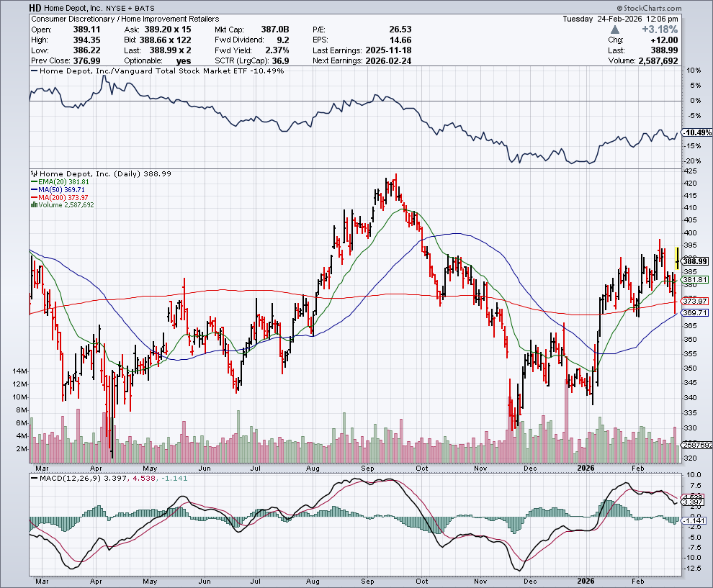Click the up-arrow triangle beside +3.18%

point(614,30)
